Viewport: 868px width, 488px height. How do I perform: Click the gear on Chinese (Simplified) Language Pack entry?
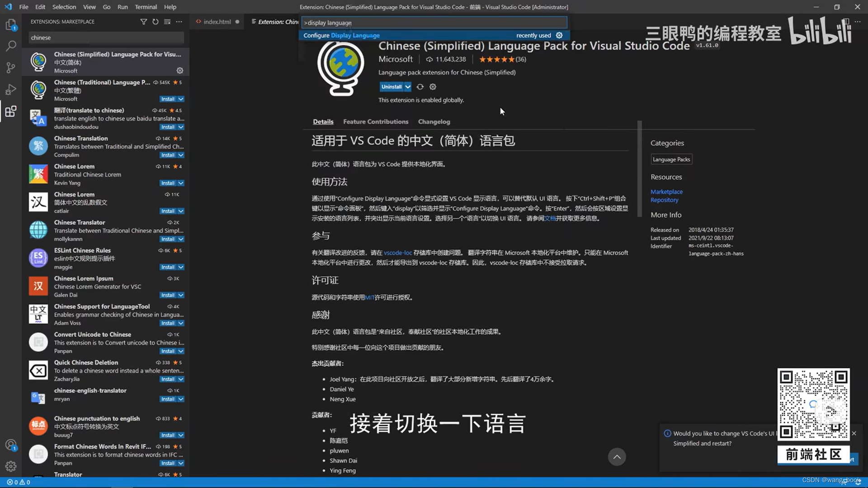(x=179, y=70)
